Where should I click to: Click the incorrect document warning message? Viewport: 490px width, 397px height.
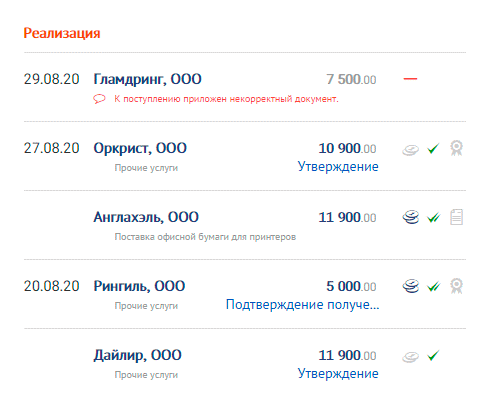(226, 99)
